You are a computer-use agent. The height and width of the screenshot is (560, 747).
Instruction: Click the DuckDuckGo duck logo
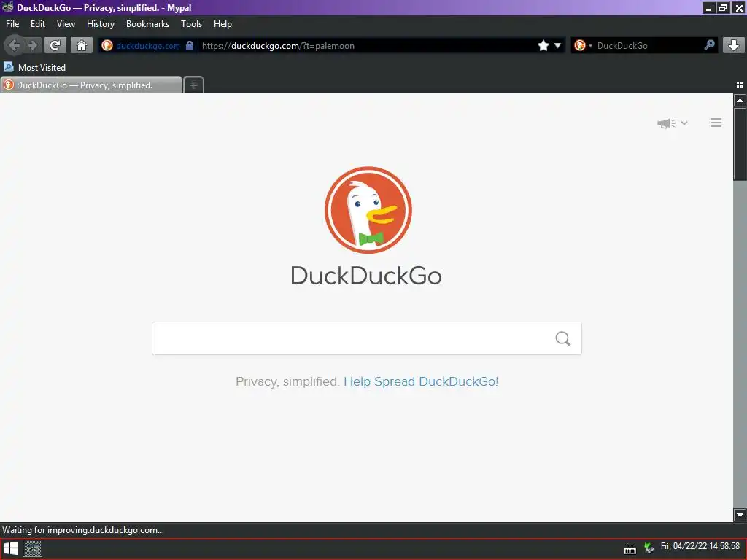(368, 209)
